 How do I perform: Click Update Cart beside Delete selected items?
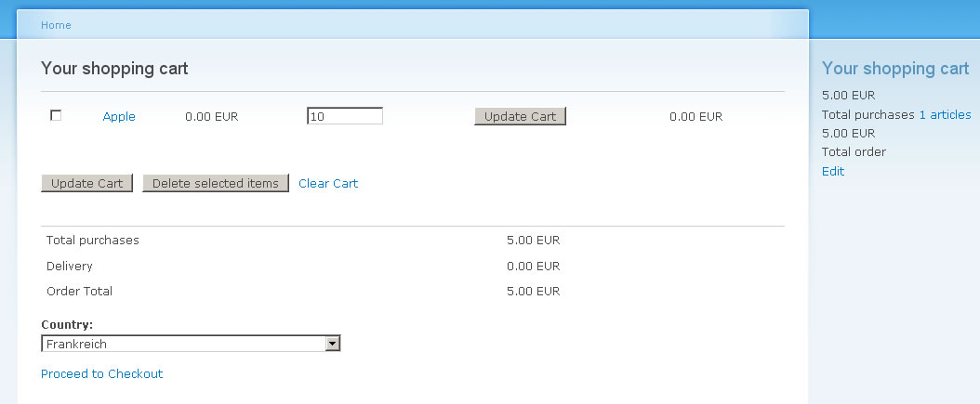[86, 183]
